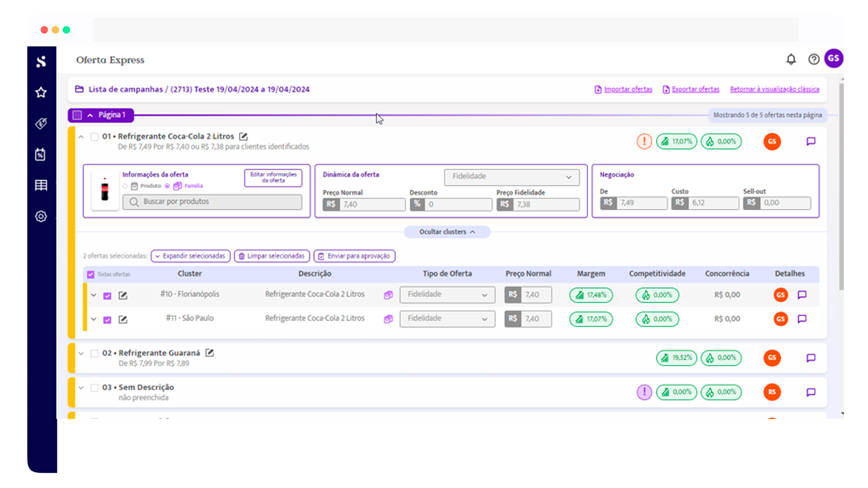Open the price tag sidebar icon
868x488 pixels.
[41, 123]
